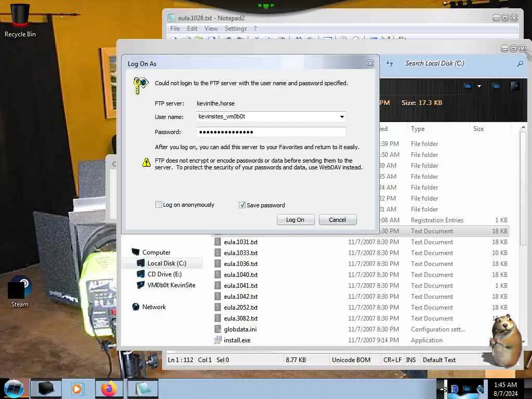Screen dimensions: 532x399
Task: Open the Notepad2 File menu
Action: (x=175, y=29)
